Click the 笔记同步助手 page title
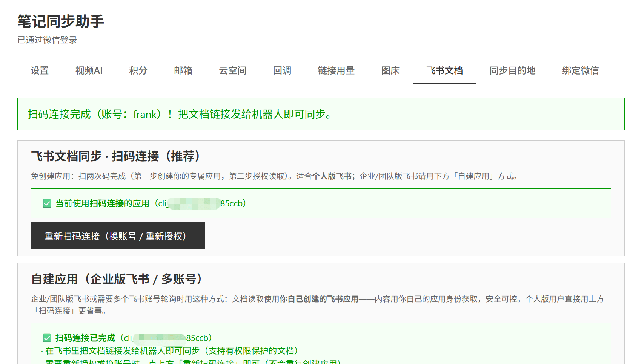Screen dimensions: 630x364 coord(61,21)
